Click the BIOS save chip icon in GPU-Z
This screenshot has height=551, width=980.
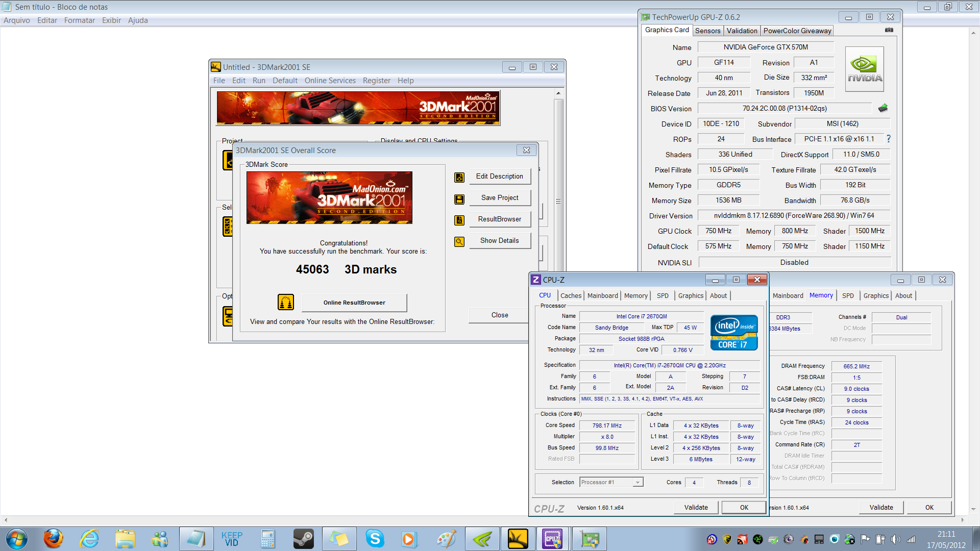point(883,108)
